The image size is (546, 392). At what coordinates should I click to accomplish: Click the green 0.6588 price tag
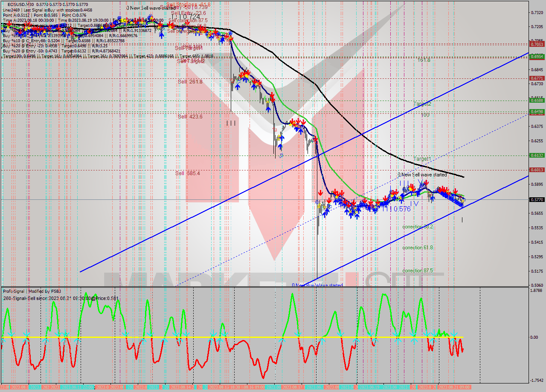pos(536,101)
